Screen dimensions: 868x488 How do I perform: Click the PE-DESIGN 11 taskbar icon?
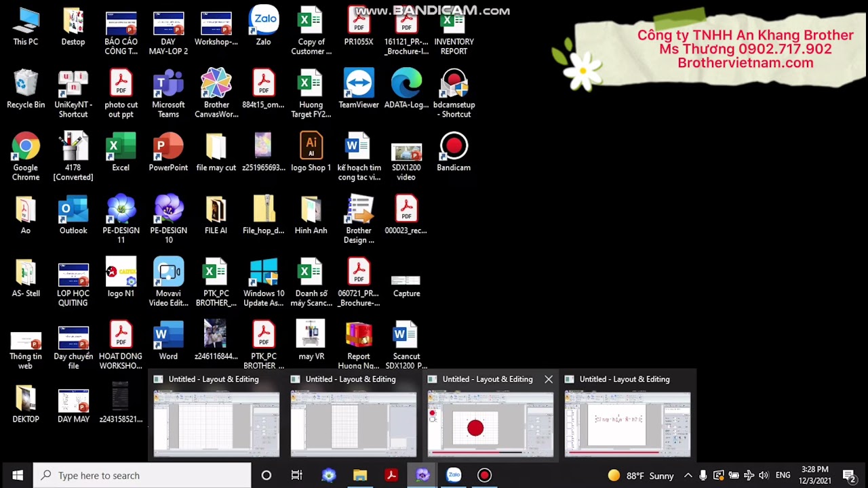329,475
